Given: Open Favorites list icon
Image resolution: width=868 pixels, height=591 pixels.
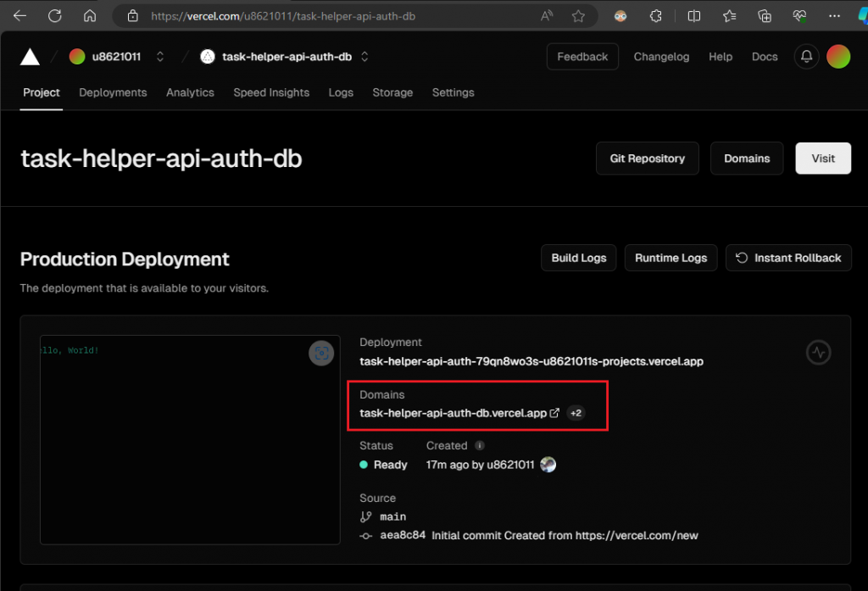Looking at the screenshot, I should pyautogui.click(x=730, y=16).
